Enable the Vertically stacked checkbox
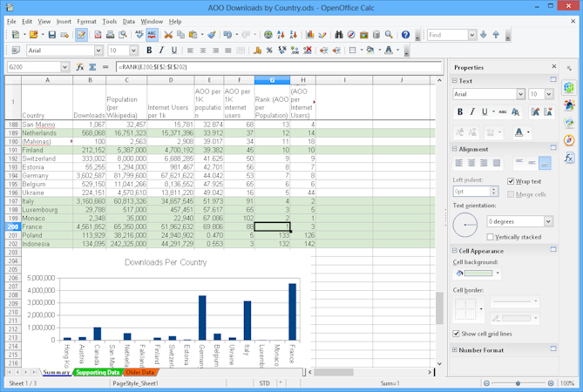This screenshot has width=583, height=392. tap(490, 237)
